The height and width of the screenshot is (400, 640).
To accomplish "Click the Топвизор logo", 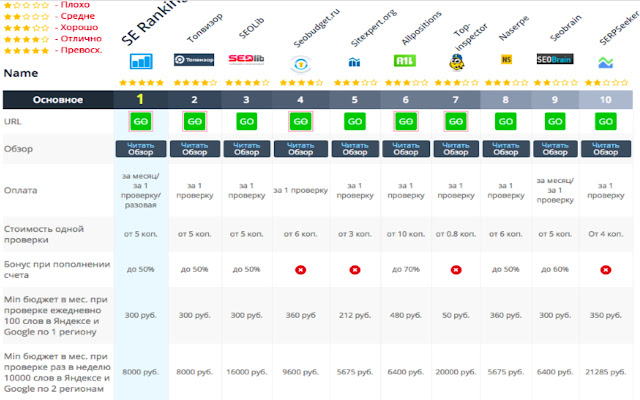I will tap(194, 60).
